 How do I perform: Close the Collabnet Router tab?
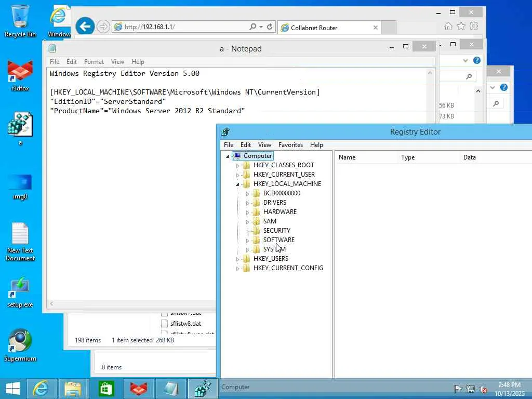[x=375, y=28]
